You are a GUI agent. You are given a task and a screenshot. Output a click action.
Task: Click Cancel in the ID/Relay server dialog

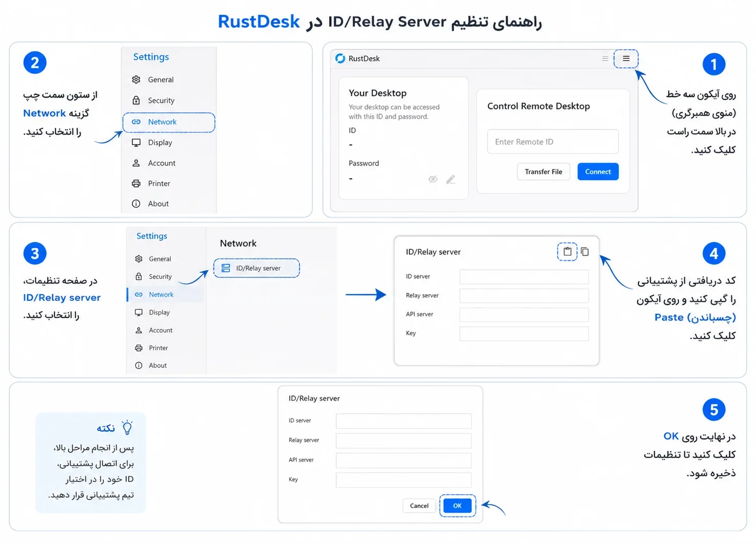click(419, 506)
